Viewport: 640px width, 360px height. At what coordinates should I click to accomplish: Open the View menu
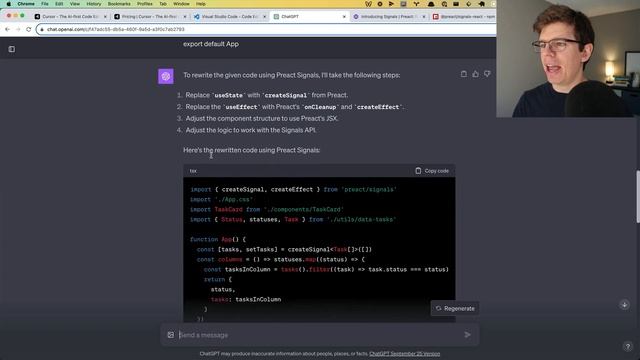(75, 4)
